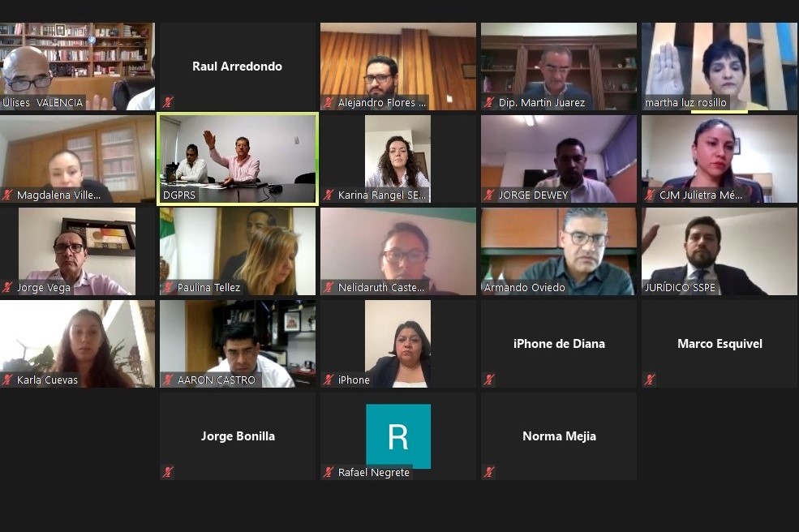
Task: Click Rafael Negrete's teal avatar
Action: click(398, 436)
